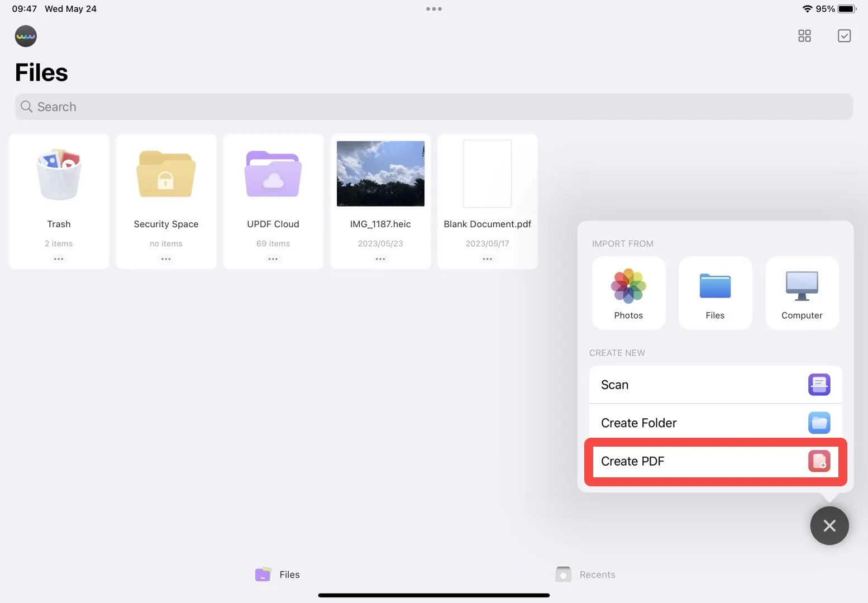Switch the layout view using grid icon
The image size is (868, 603).
pyautogui.click(x=804, y=36)
